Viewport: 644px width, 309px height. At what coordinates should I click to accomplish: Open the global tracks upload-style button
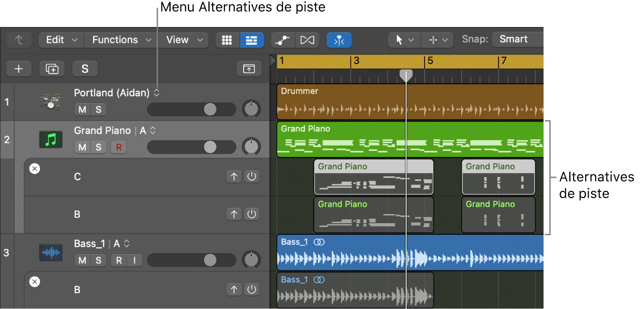click(249, 69)
